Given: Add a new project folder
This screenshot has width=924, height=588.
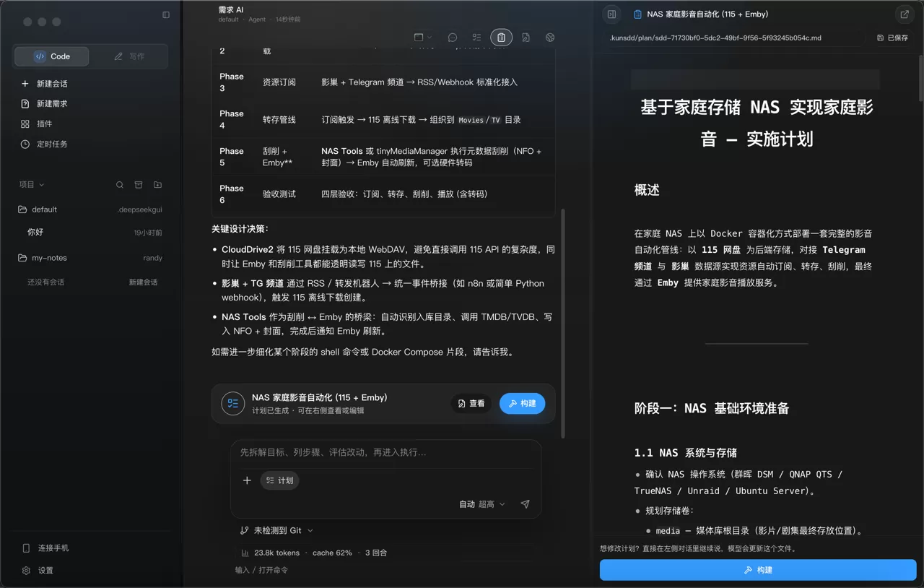Looking at the screenshot, I should tap(157, 185).
